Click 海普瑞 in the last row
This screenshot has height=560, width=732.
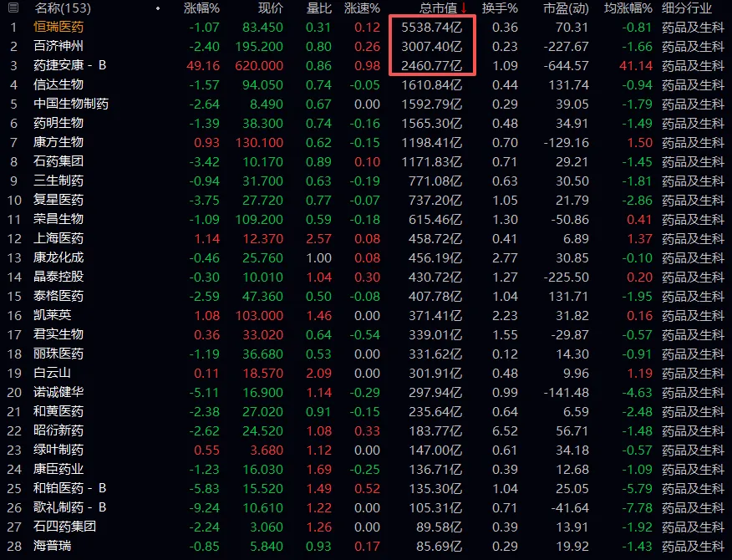53,545
